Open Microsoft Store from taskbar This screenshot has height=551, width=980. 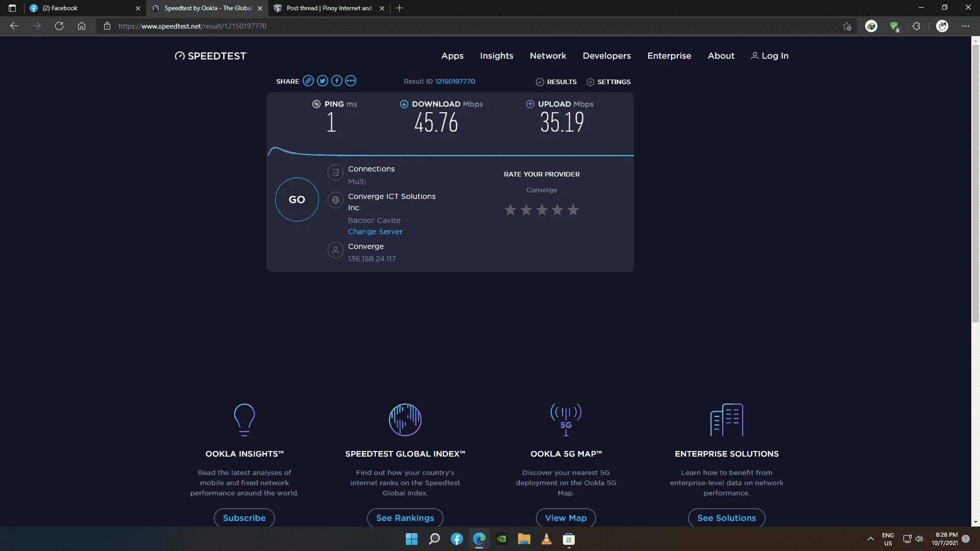(569, 539)
